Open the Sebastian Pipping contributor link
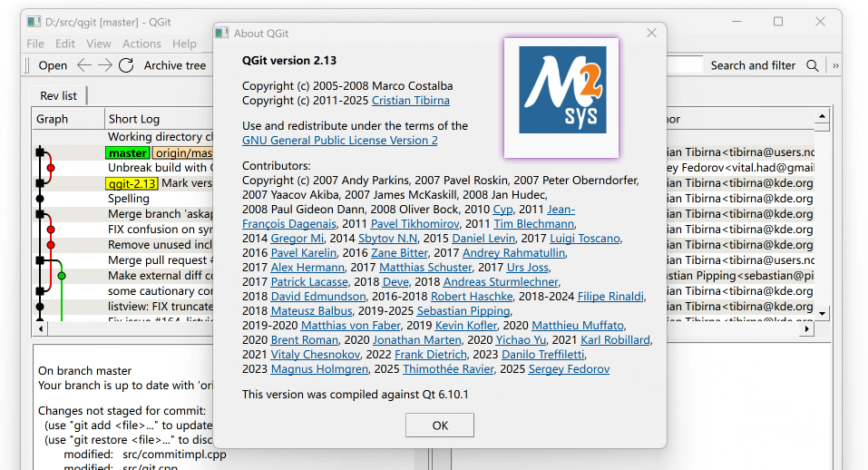The height and width of the screenshot is (470, 868). tap(463, 310)
